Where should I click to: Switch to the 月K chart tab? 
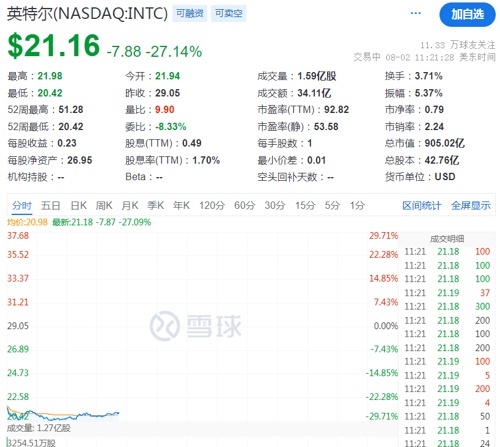[130, 206]
